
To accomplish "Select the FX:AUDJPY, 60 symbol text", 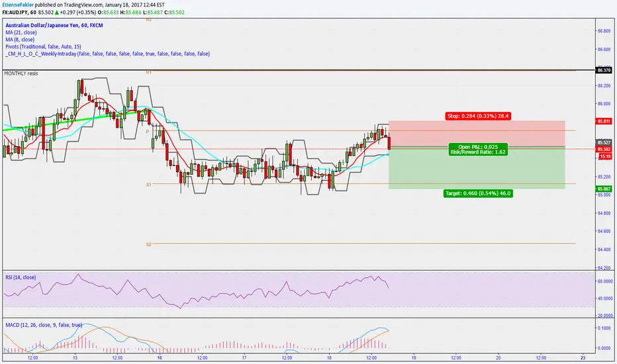I will (19, 12).
